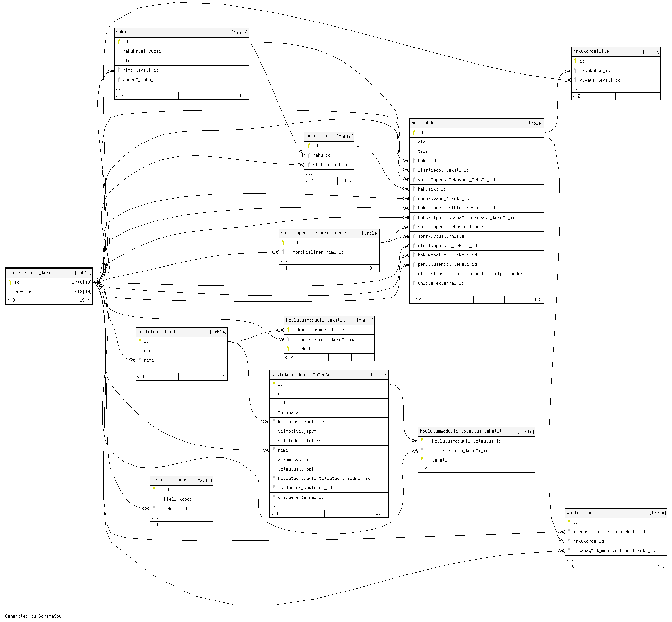The height and width of the screenshot is (622, 672).
Task: Open the hakukohdeliite table header
Action: (x=616, y=51)
